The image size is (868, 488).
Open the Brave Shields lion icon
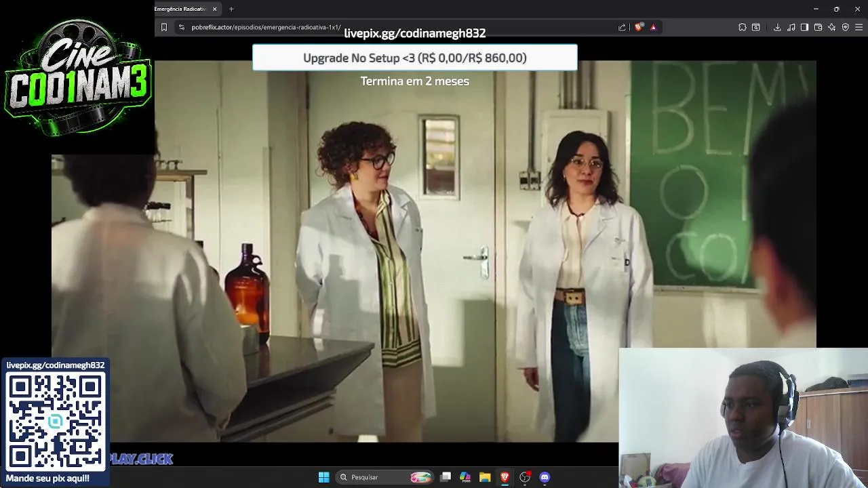[638, 27]
